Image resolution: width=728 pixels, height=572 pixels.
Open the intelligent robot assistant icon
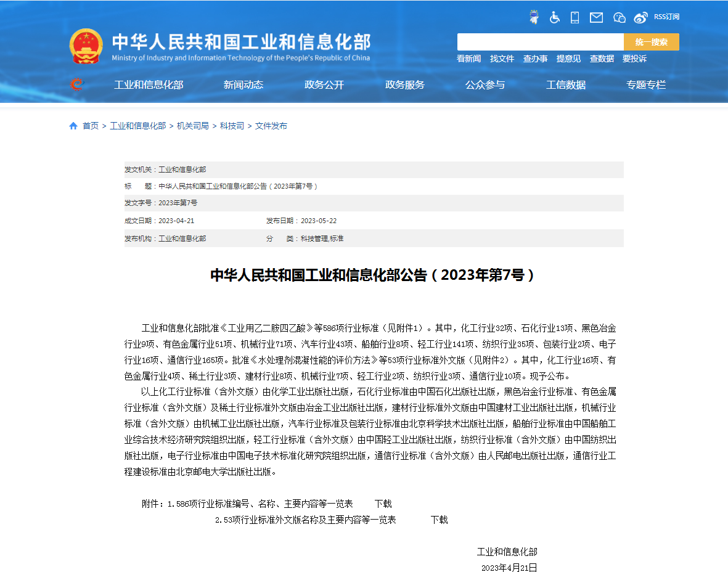534,17
